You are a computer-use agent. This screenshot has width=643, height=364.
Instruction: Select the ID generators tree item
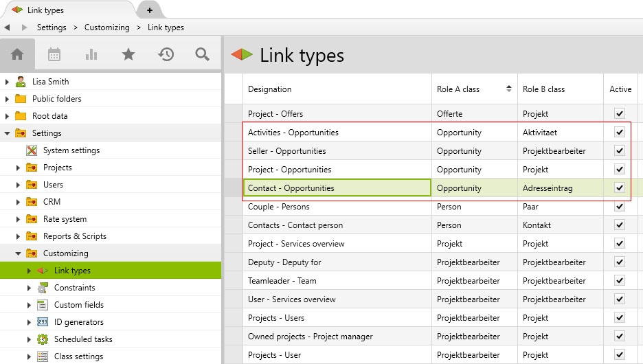pyautogui.click(x=78, y=322)
